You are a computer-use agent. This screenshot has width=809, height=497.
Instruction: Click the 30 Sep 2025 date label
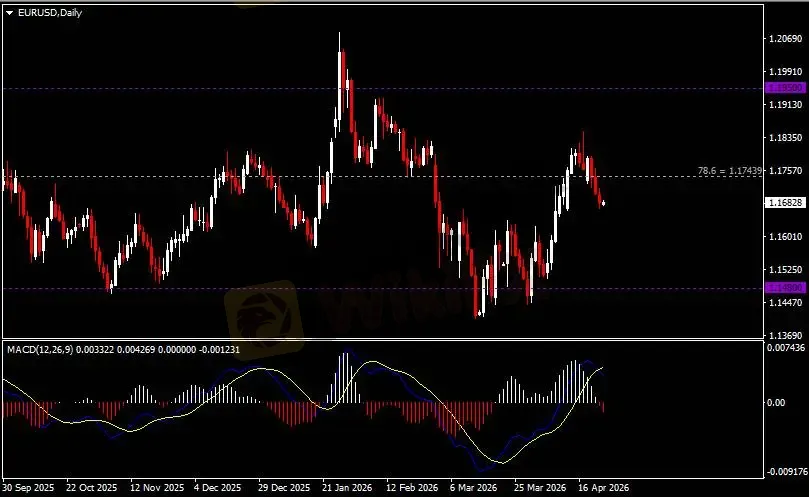(x=27, y=489)
